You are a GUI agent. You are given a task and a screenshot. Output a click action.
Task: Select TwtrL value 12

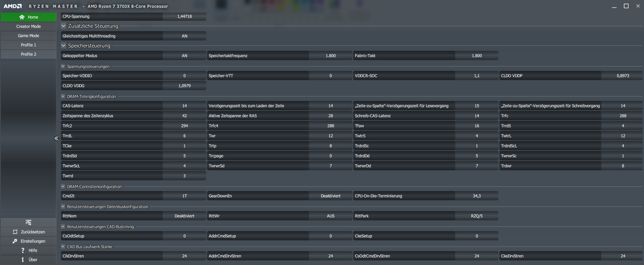(x=623, y=136)
